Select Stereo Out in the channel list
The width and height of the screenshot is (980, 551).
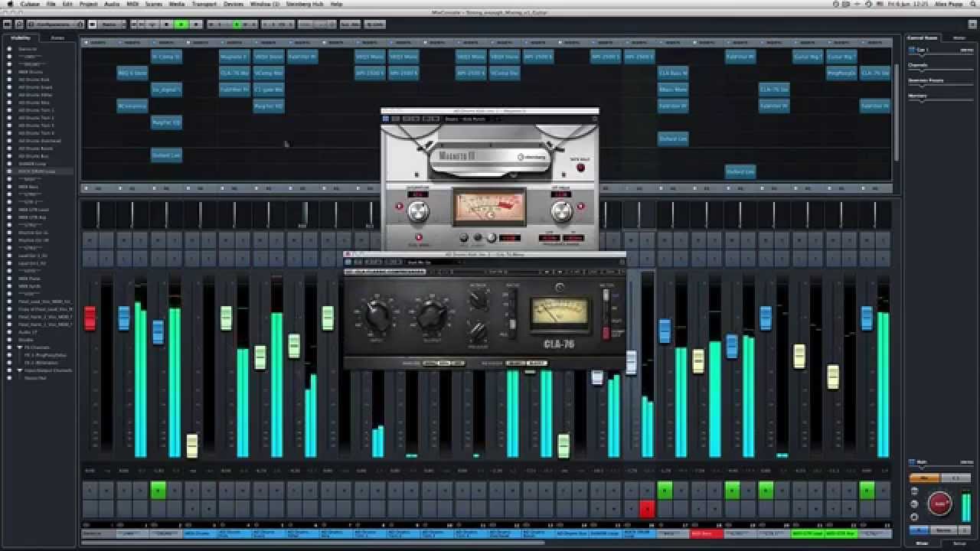pos(36,378)
